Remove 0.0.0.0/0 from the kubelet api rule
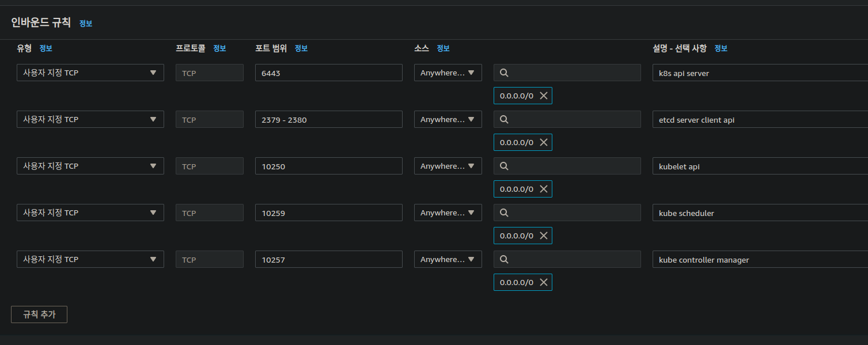Image resolution: width=868 pixels, height=345 pixels. 543,189
